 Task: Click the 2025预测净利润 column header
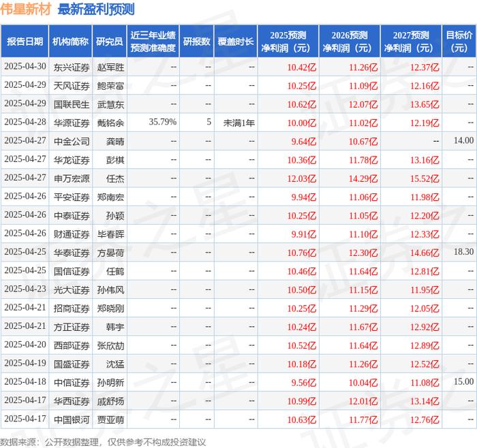coord(288,42)
